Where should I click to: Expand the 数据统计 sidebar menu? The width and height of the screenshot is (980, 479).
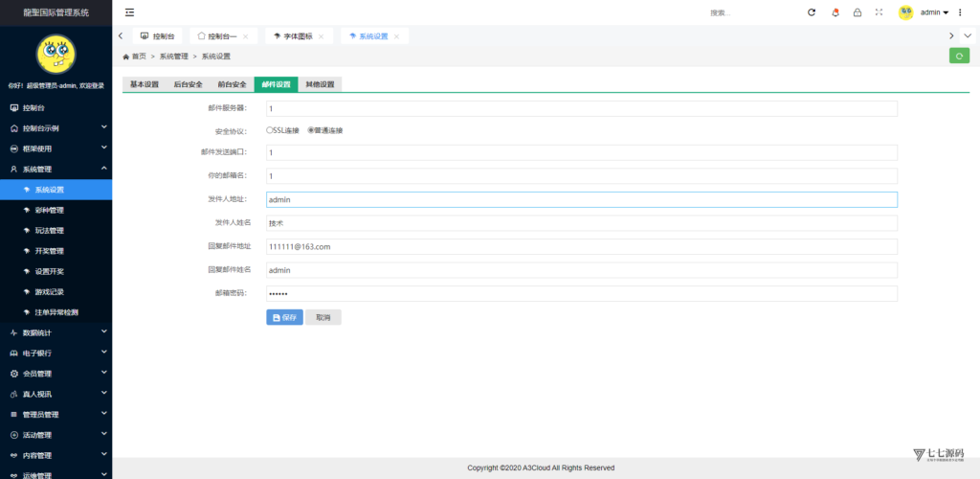tap(56, 332)
